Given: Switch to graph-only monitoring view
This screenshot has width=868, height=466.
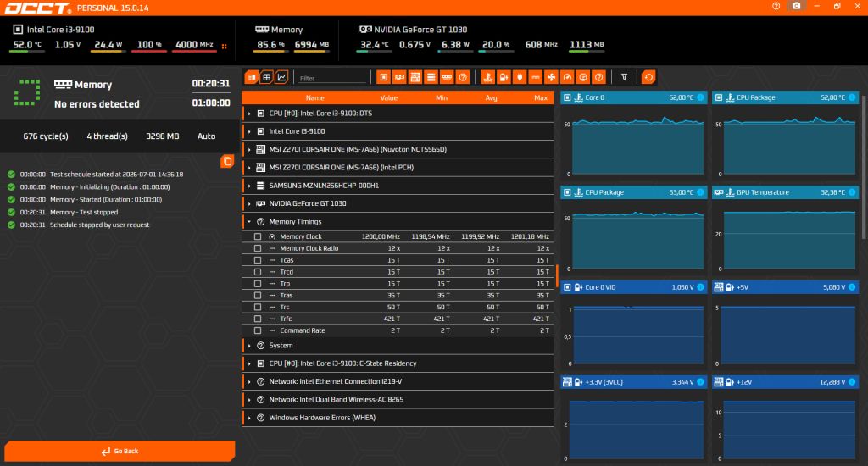Looking at the screenshot, I should coord(281,77).
